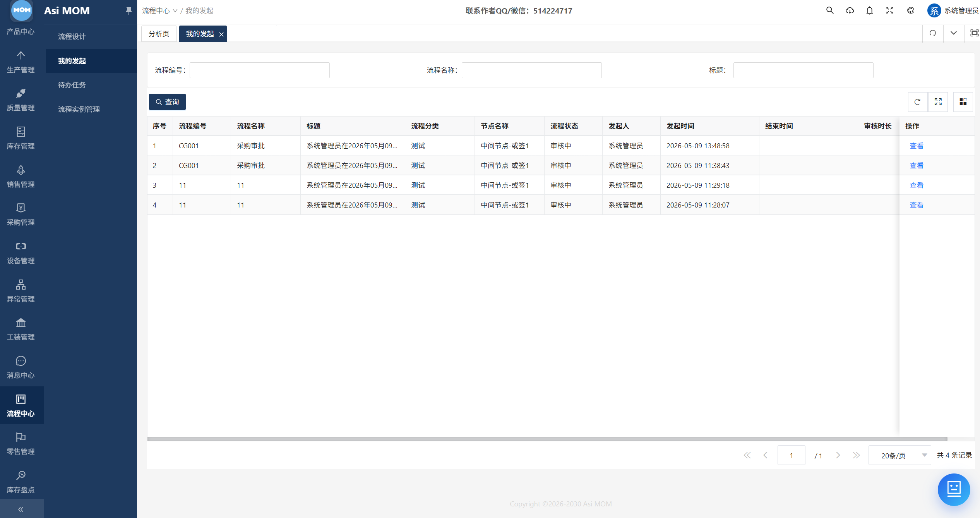Open 消息中心 module
980x518 pixels.
click(x=21, y=367)
